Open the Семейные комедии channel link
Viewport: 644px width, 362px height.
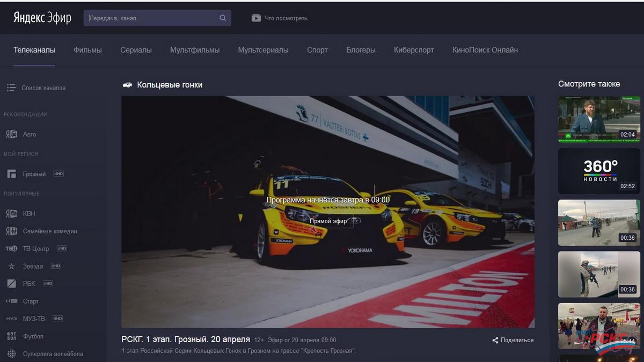point(50,231)
